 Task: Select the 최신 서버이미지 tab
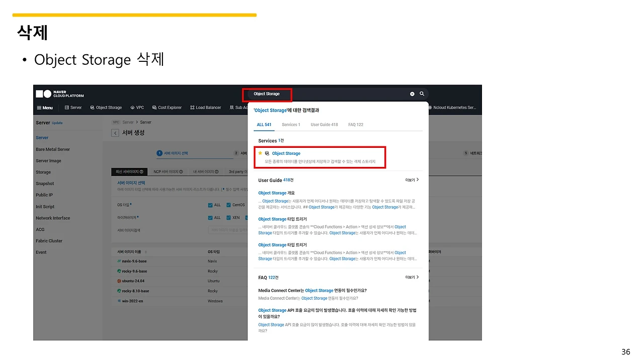pyautogui.click(x=130, y=172)
